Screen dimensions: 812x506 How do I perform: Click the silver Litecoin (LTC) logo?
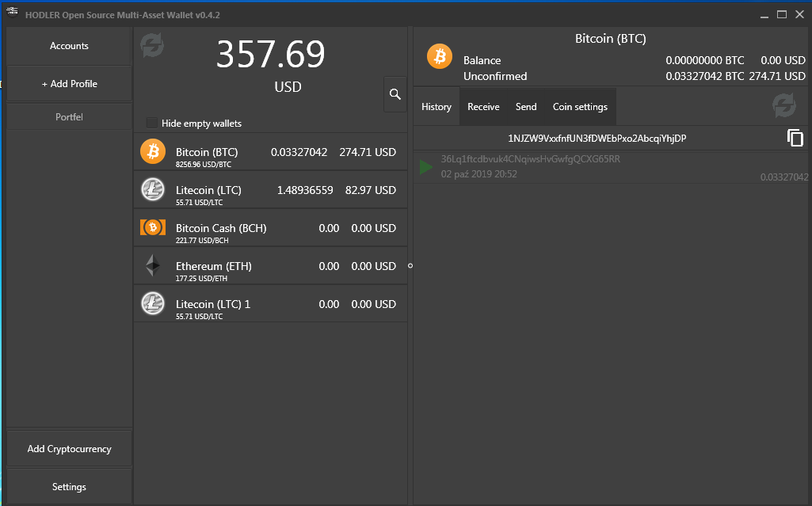pos(153,189)
